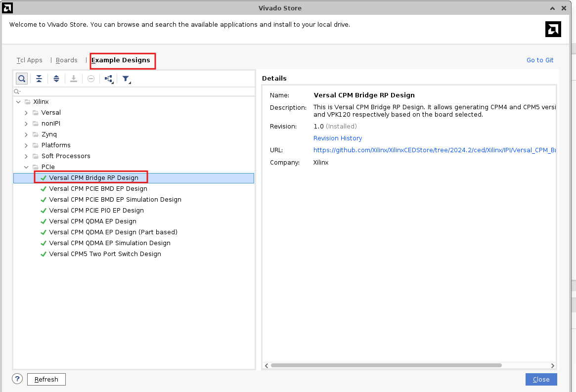The image size is (576, 392).
Task: Switch to the Boards tab
Action: 67,60
